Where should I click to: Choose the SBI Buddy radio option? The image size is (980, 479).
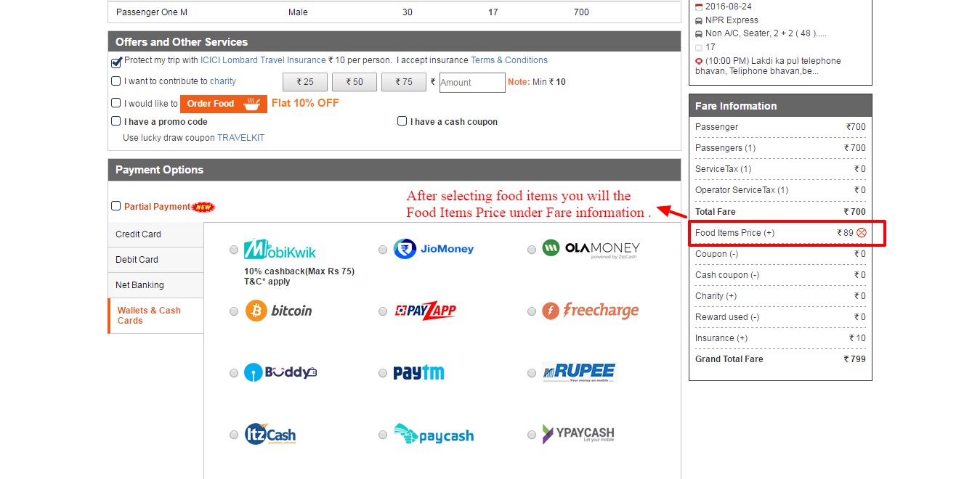coord(234,373)
